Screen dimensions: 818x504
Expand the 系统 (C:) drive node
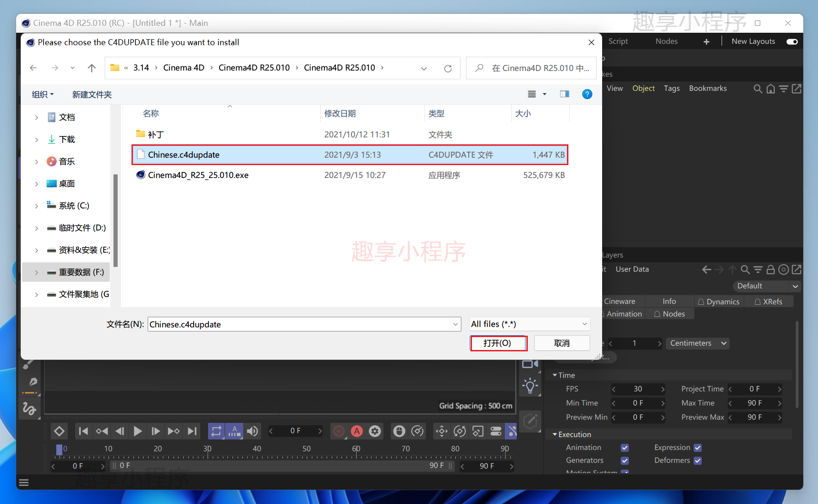(36, 206)
